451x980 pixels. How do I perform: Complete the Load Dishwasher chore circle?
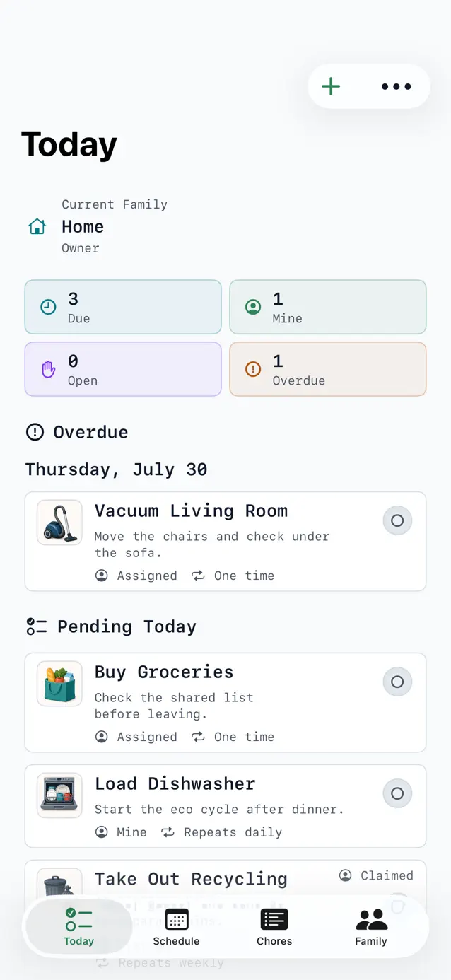397,793
